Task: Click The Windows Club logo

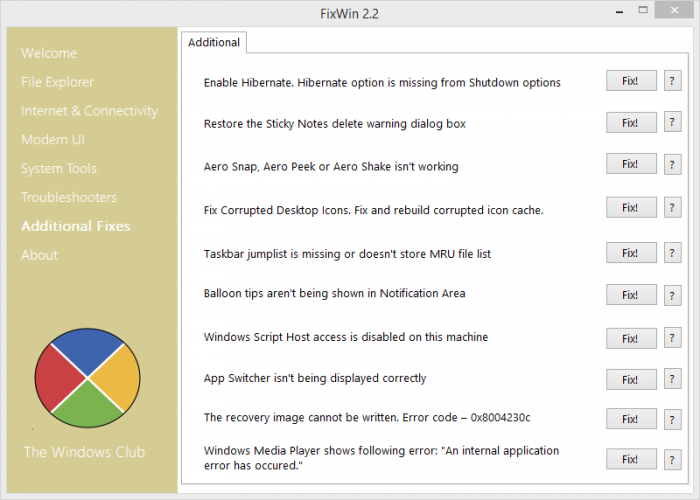Action: tap(88, 378)
